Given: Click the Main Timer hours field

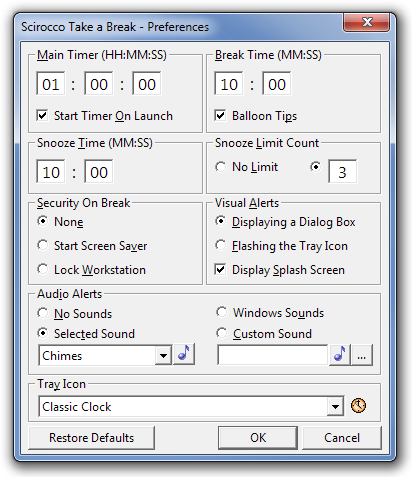Looking at the screenshot, I should click(x=51, y=83).
